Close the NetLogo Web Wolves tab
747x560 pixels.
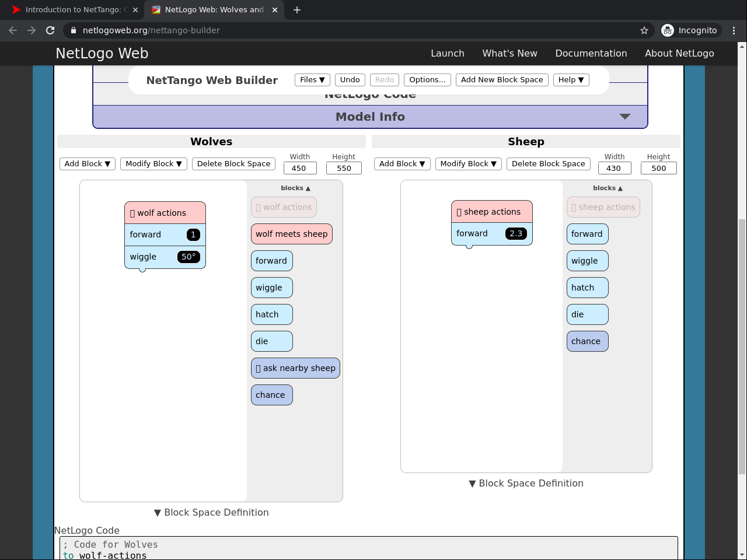pyautogui.click(x=275, y=10)
